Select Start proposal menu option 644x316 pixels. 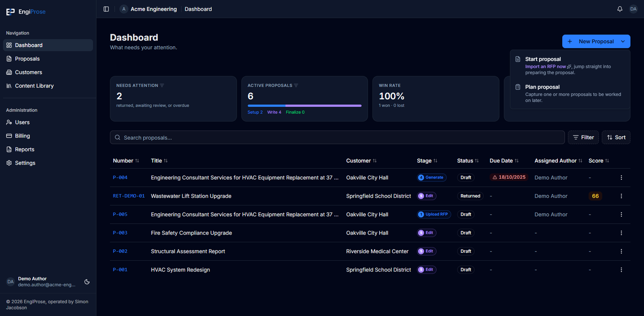click(x=570, y=66)
